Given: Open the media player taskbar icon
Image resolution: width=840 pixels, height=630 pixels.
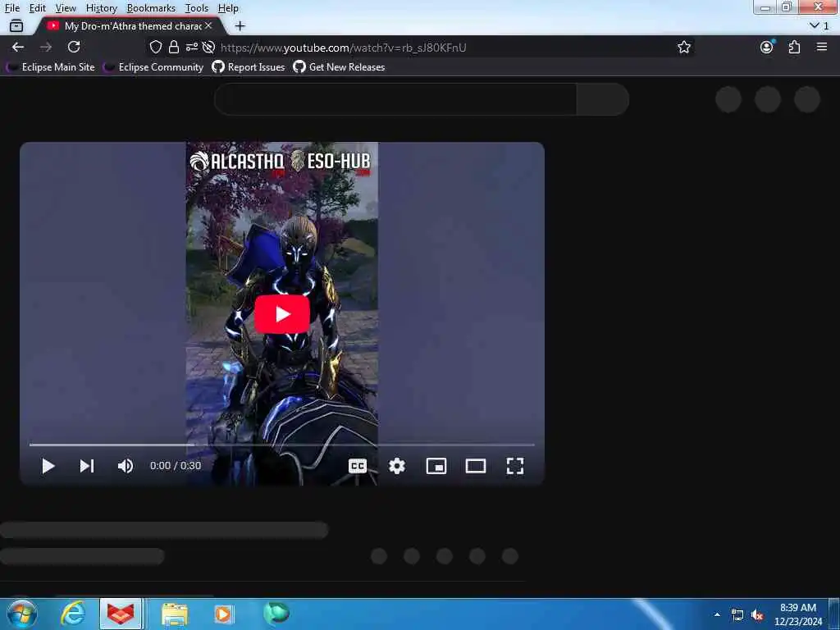Looking at the screenshot, I should click(x=223, y=614).
